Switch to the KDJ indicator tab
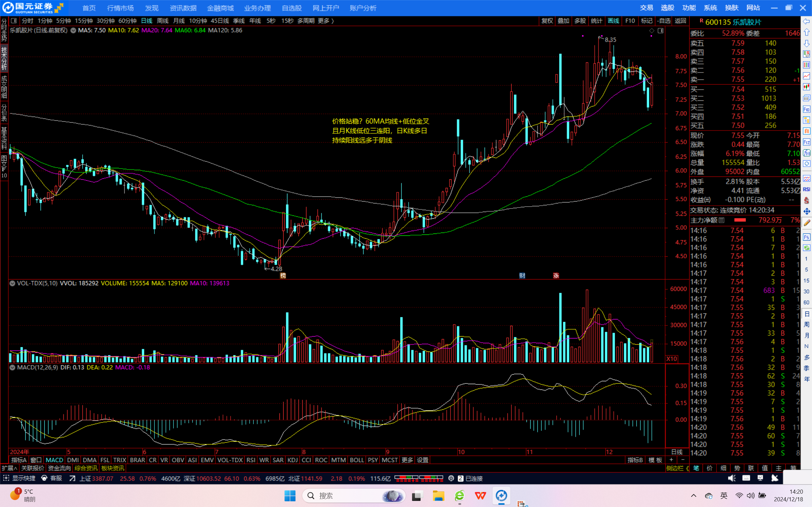 [292, 460]
